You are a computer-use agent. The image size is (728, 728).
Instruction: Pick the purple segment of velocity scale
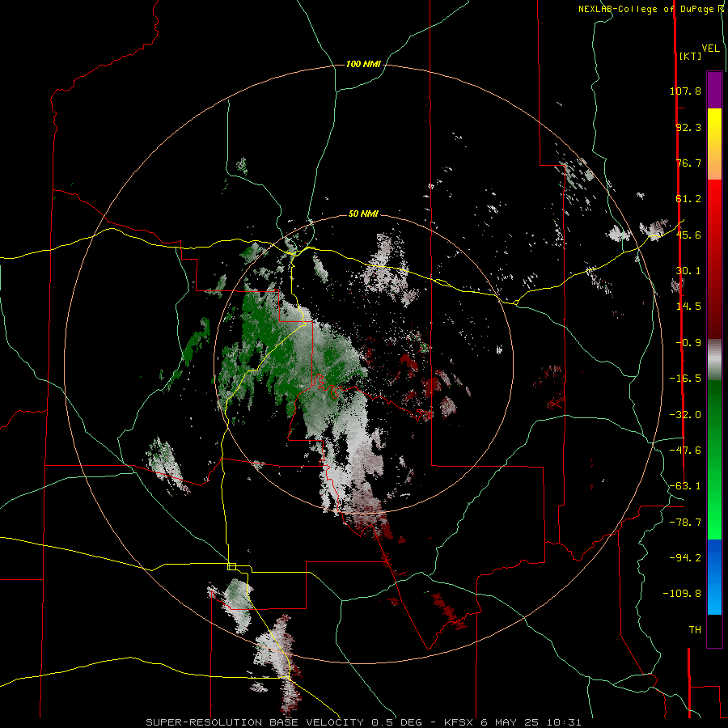714,90
